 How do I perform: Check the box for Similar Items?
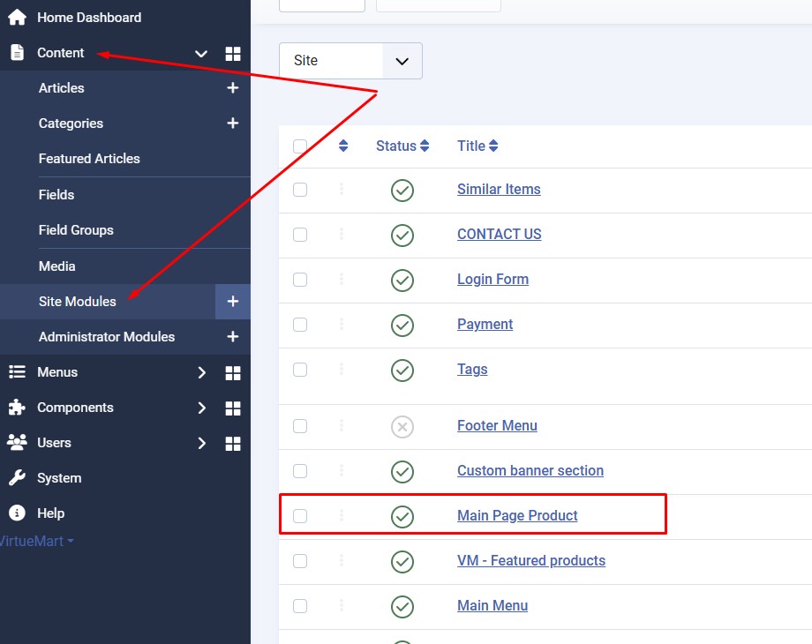[x=300, y=190]
